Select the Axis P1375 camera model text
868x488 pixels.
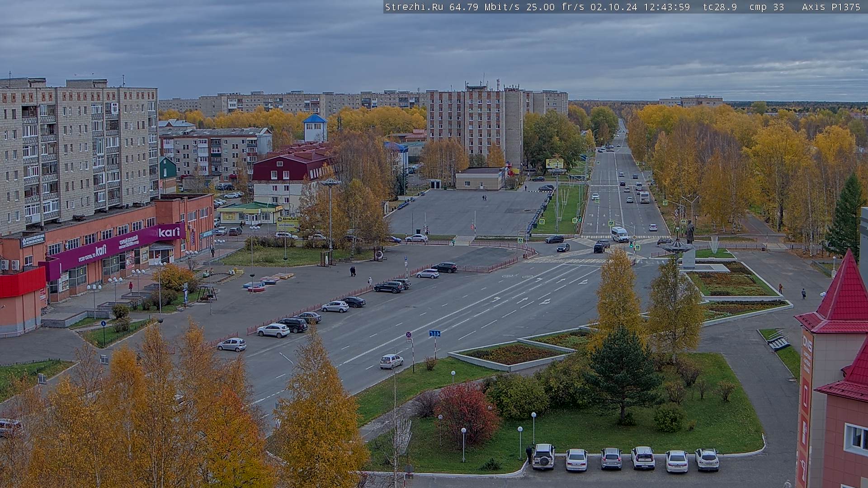[831, 7]
